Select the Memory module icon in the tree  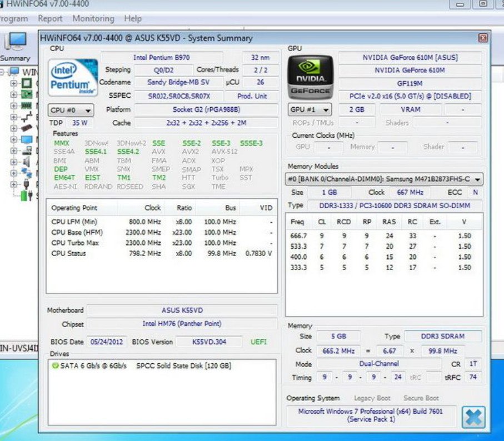pyautogui.click(x=27, y=106)
